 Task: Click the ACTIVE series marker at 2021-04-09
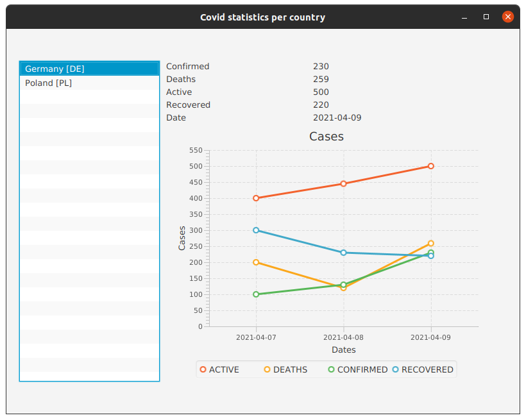point(430,165)
